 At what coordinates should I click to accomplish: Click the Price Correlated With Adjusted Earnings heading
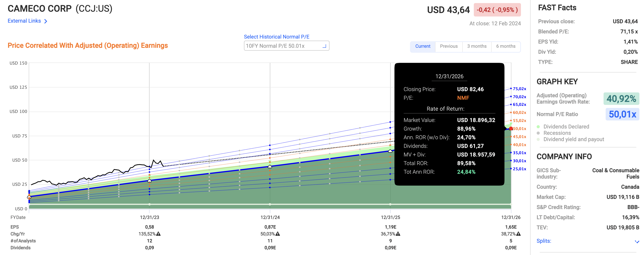pyautogui.click(x=88, y=45)
